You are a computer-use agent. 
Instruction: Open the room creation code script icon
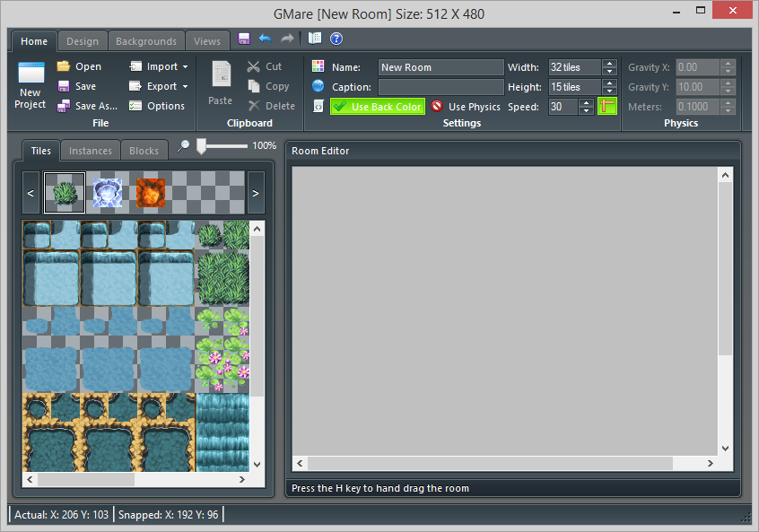click(318, 106)
